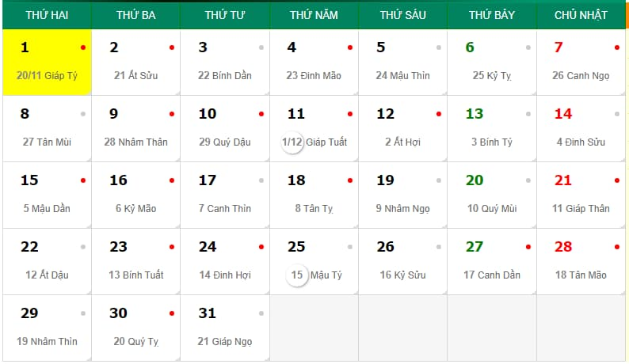Click the gray dot on day 20

point(528,180)
